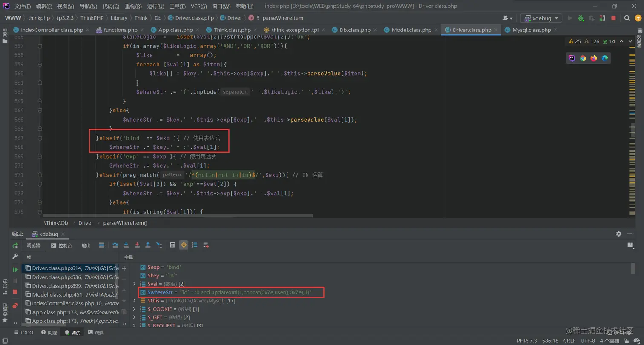The height and width of the screenshot is (345, 644).
Task: Switch to the 控制台 console tab
Action: [x=61, y=245]
